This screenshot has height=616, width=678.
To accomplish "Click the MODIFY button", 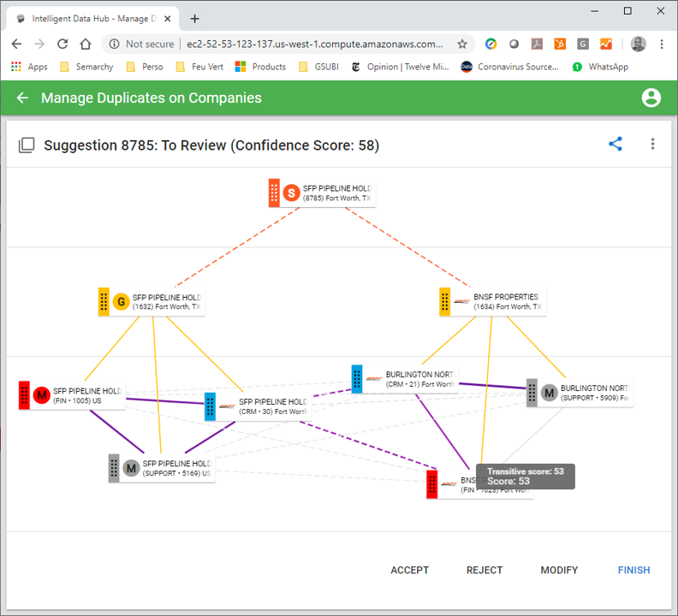I will click(559, 570).
